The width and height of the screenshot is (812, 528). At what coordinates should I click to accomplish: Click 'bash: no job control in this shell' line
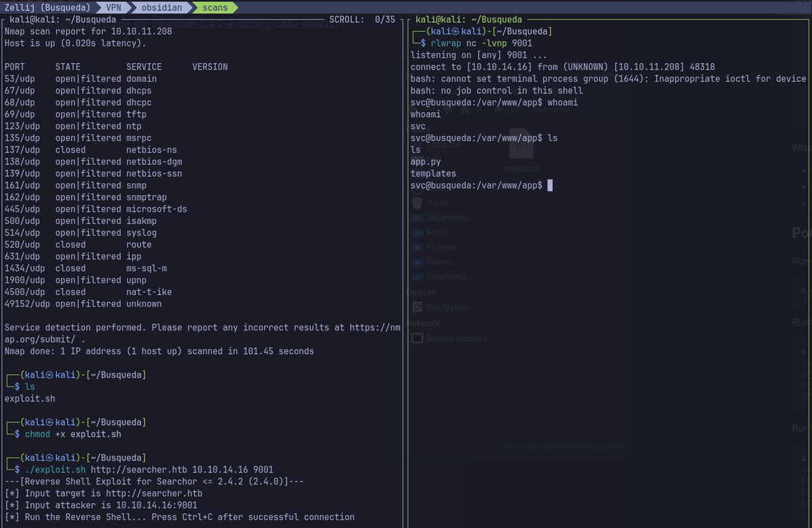click(497, 91)
